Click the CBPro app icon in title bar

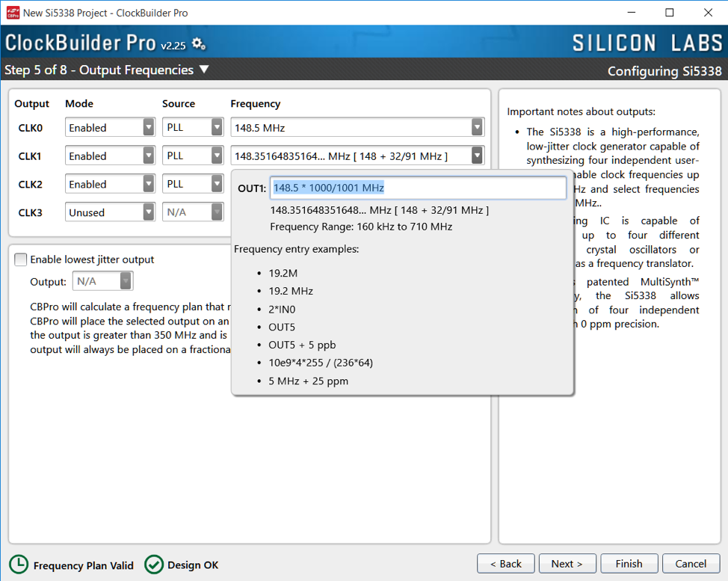click(13, 13)
